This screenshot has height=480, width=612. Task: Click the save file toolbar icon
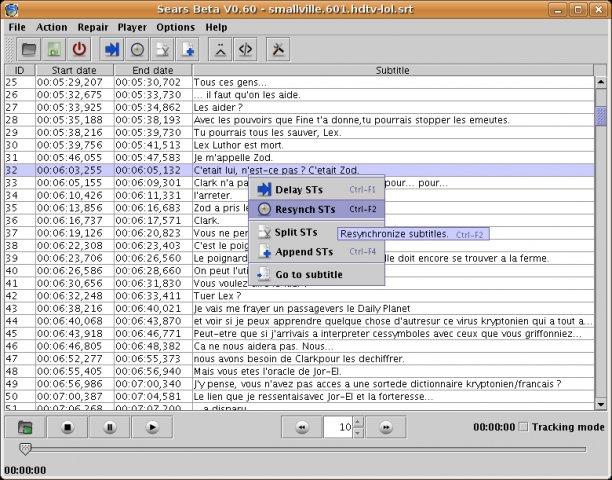tap(54, 50)
